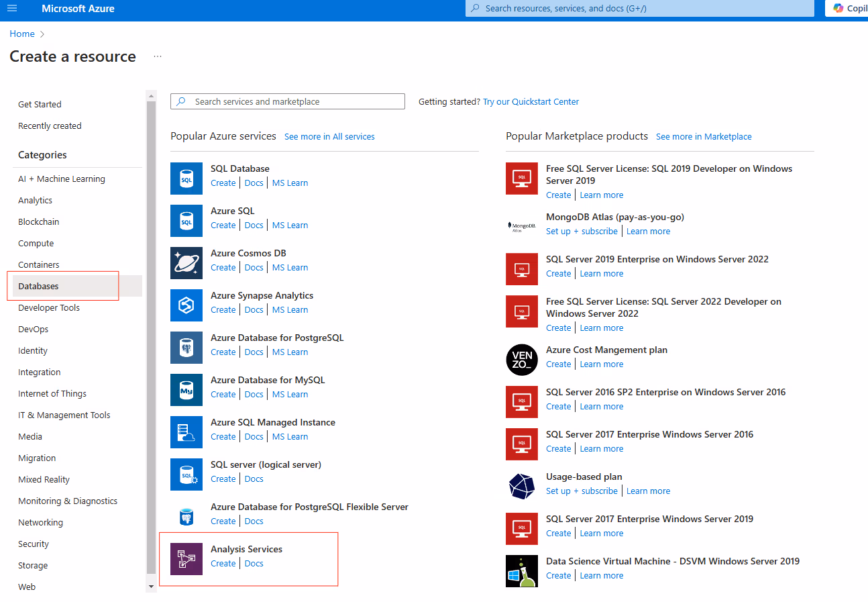Open the hamburger portal menu
This screenshot has width=868, height=602.
[12, 9]
